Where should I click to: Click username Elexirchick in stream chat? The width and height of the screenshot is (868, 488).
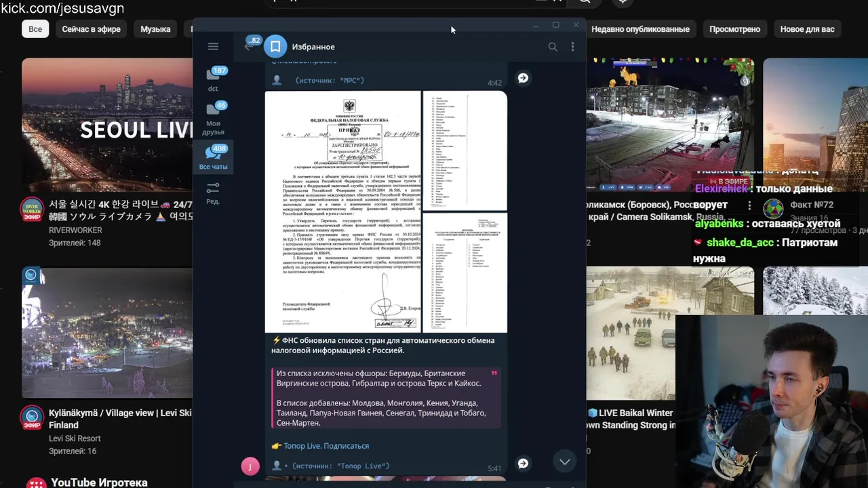click(721, 189)
